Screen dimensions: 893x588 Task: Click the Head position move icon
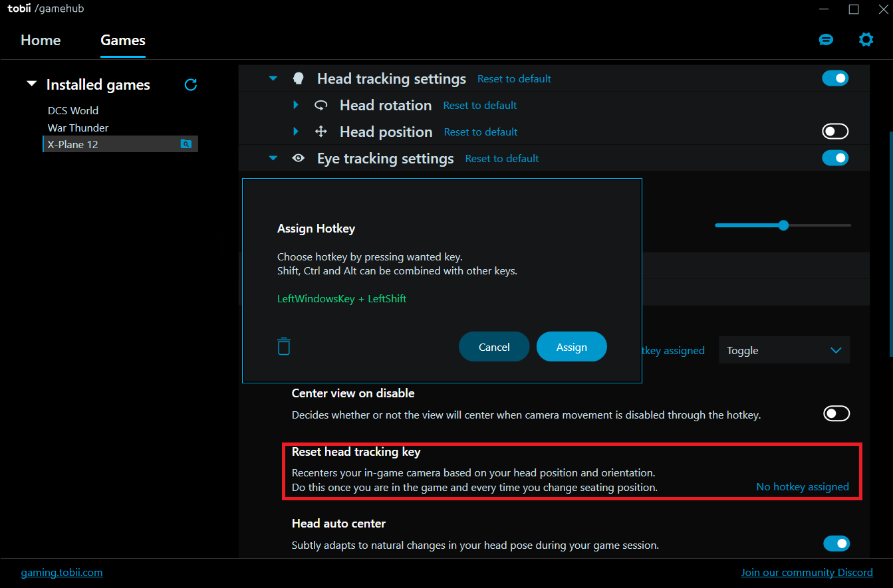[x=321, y=132]
